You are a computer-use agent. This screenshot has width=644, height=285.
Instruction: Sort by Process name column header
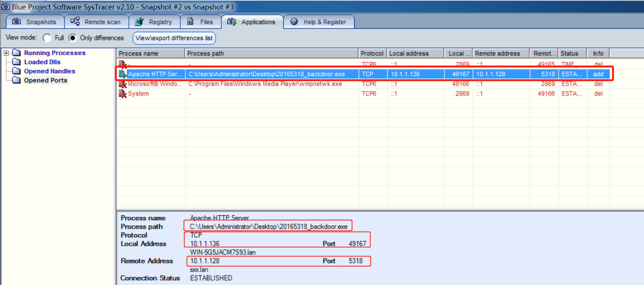151,53
